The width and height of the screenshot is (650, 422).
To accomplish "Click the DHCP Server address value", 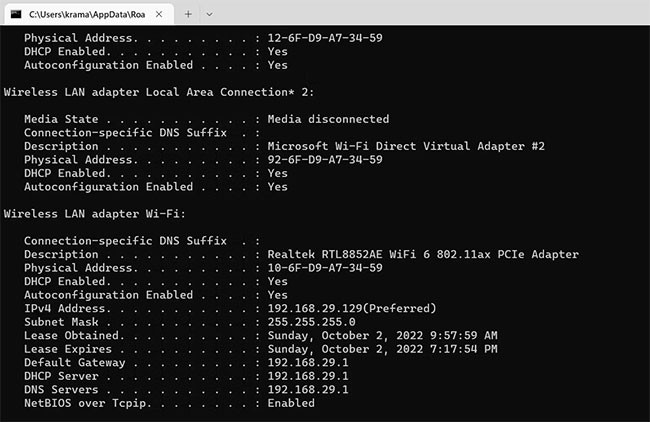I will click(x=308, y=376).
